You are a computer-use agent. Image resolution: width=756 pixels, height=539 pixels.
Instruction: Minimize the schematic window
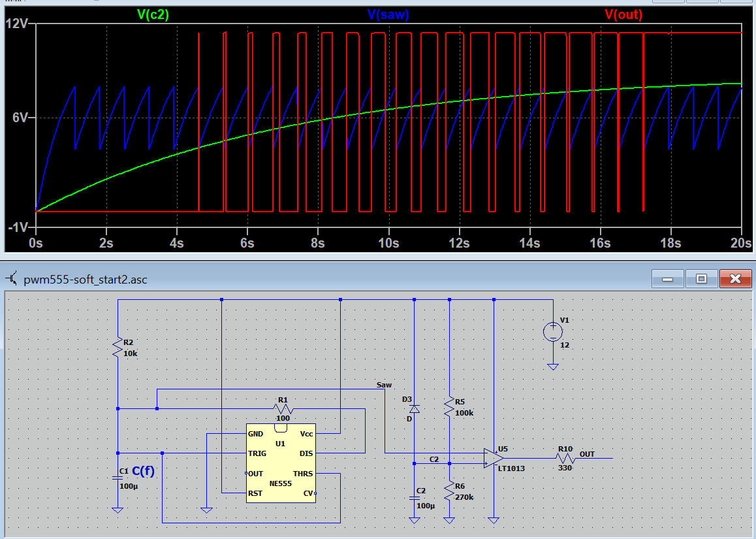[667, 279]
